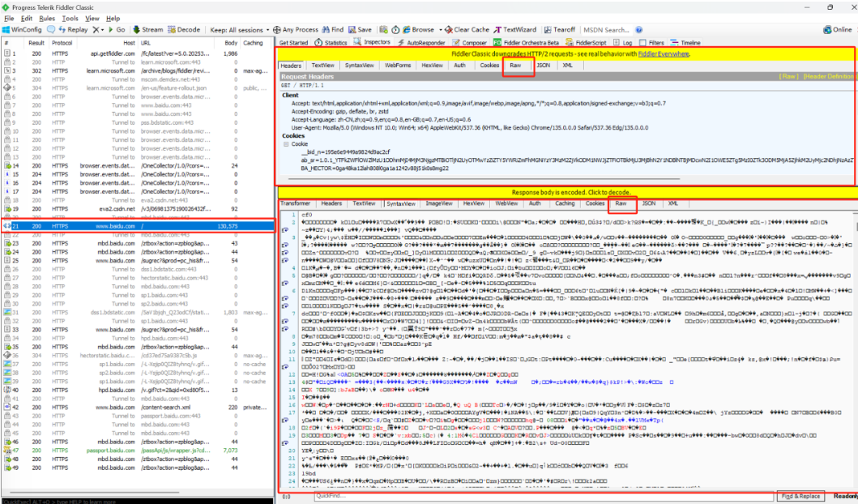Click the Any Process target icon
Screen dimensions: 858x504
(x=277, y=29)
